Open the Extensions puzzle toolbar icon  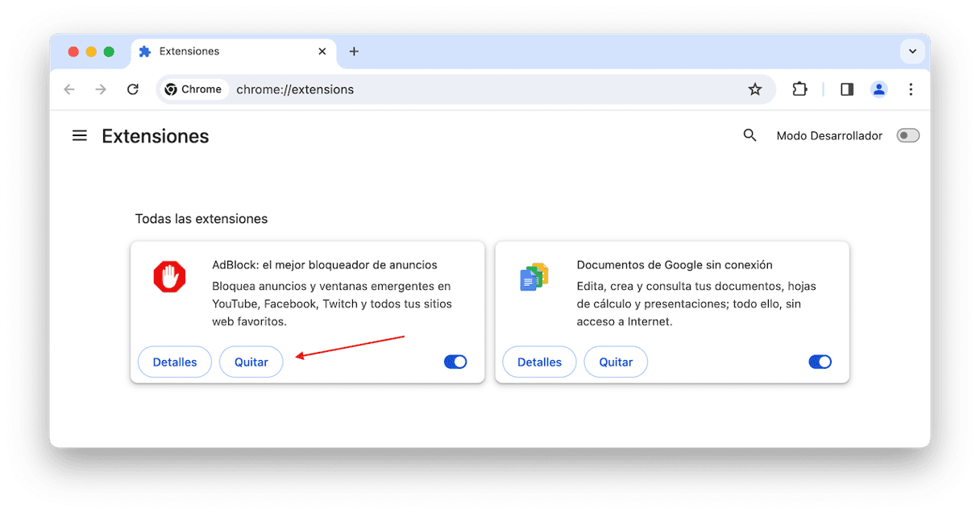click(799, 89)
